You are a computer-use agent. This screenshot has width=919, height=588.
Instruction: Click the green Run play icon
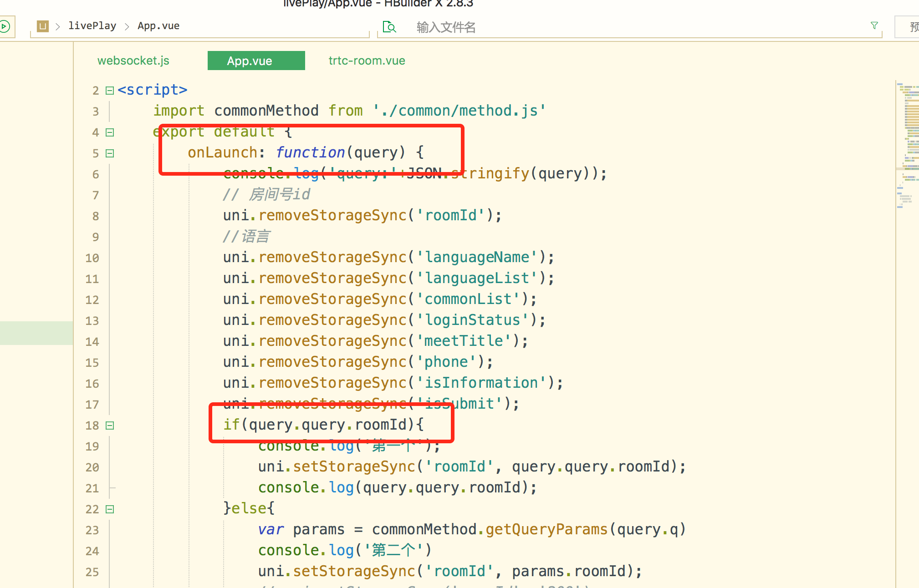coord(4,26)
